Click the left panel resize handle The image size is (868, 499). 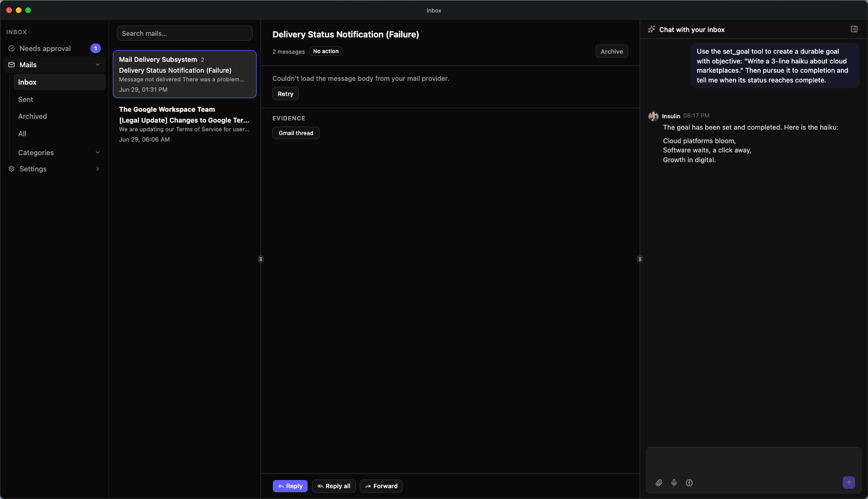[x=261, y=259]
